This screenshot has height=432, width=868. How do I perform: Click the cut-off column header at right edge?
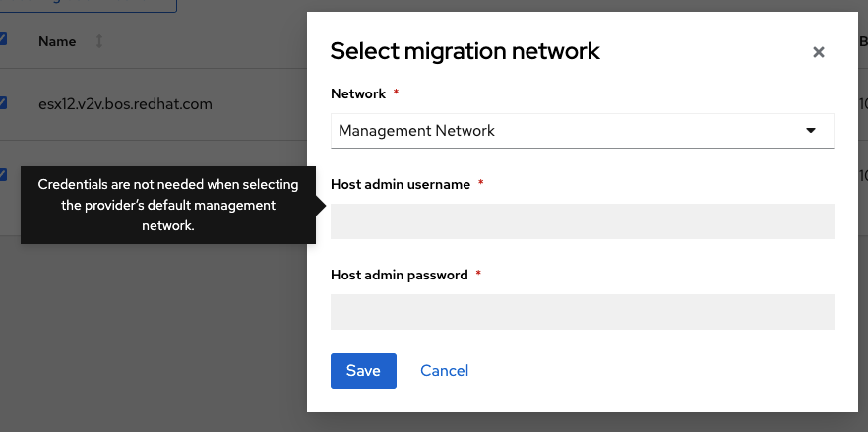(862, 41)
